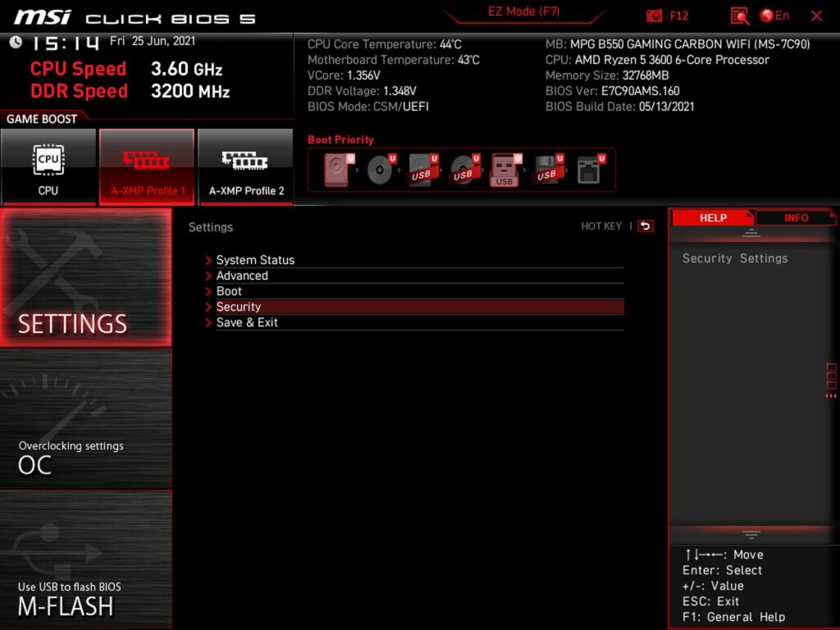This screenshot has height=630, width=840.
Task: Click the help panel top scroll handle
Action: pyautogui.click(x=751, y=233)
